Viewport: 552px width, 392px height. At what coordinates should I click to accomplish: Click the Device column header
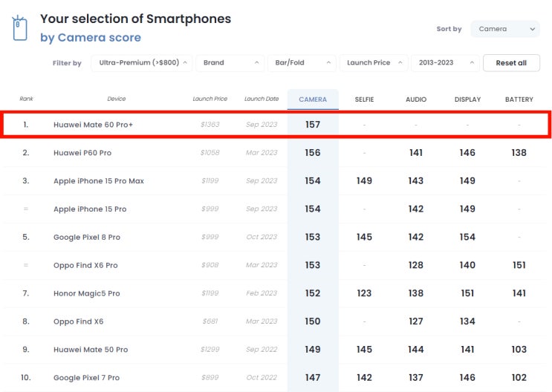click(x=117, y=99)
